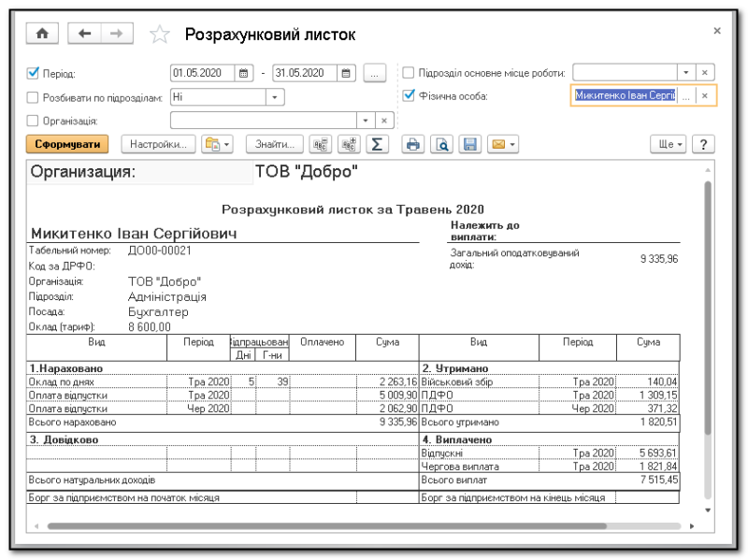Select the Відпускні payout row
748x560 pixels.
tap(549, 452)
